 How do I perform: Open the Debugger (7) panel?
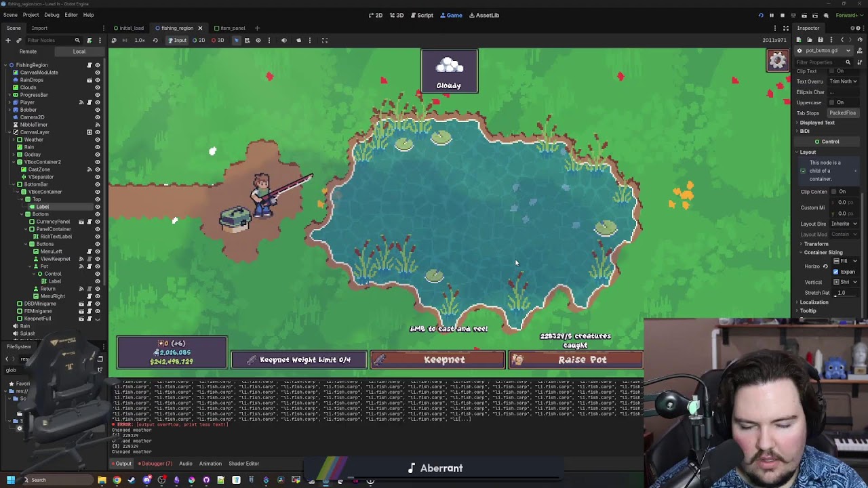pos(155,464)
